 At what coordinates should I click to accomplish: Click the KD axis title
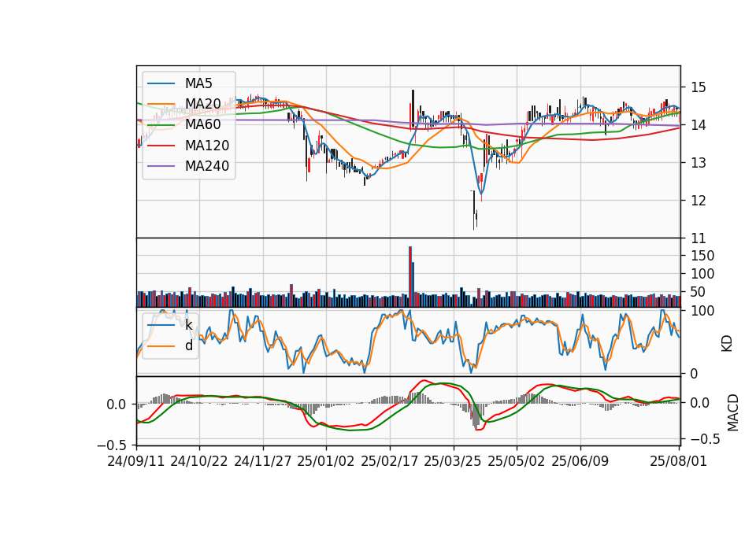pos(727,344)
